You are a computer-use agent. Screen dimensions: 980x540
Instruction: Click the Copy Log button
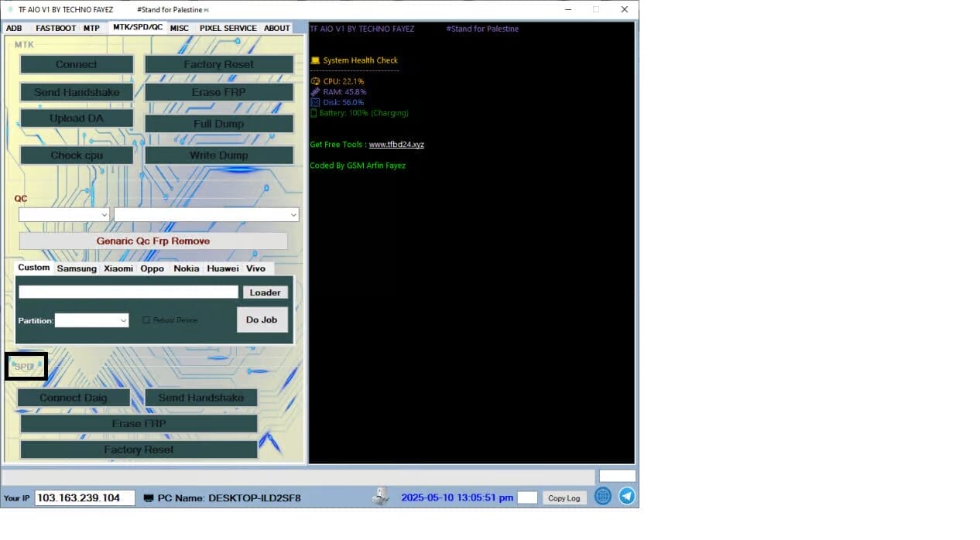564,498
